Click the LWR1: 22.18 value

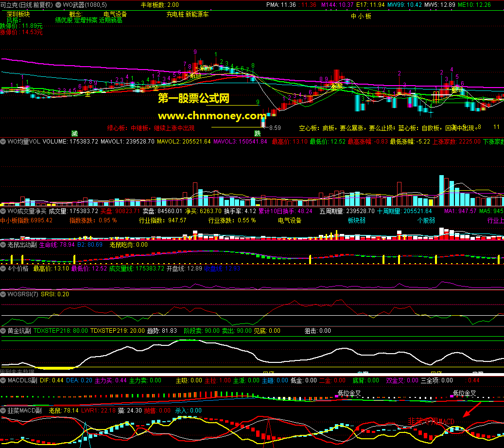coord(98,411)
